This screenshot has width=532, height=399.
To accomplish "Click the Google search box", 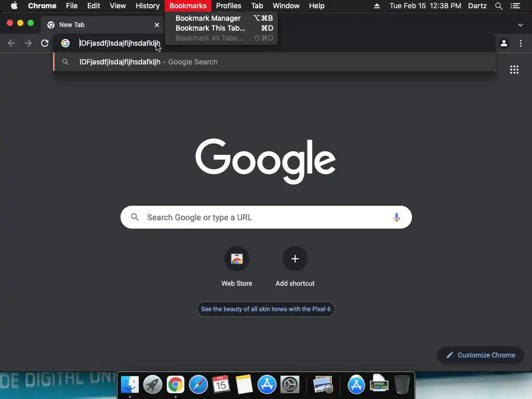I will [x=266, y=217].
